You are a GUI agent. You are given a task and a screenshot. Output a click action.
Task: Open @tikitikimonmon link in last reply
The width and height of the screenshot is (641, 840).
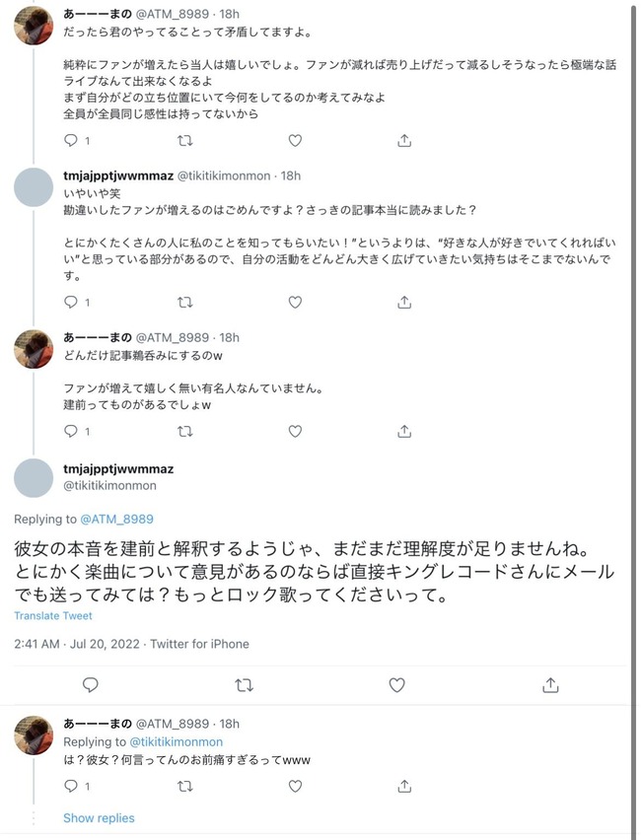[x=177, y=741]
